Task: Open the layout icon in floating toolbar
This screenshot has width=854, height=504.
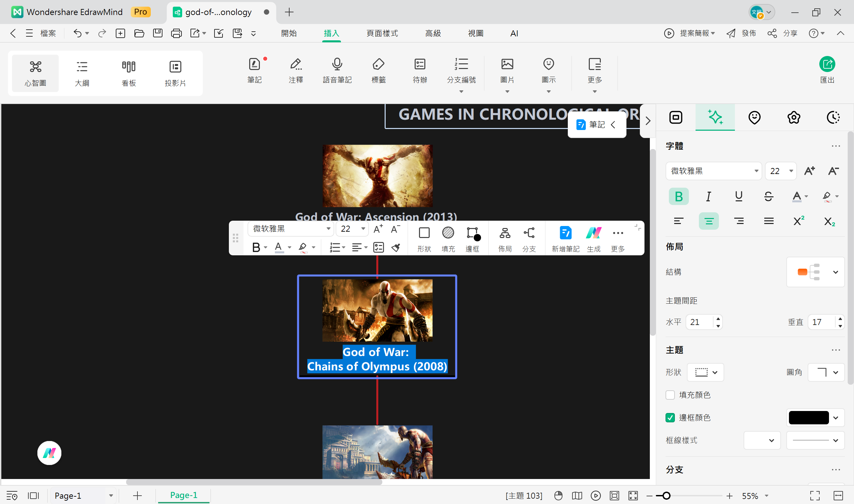Action: point(505,233)
